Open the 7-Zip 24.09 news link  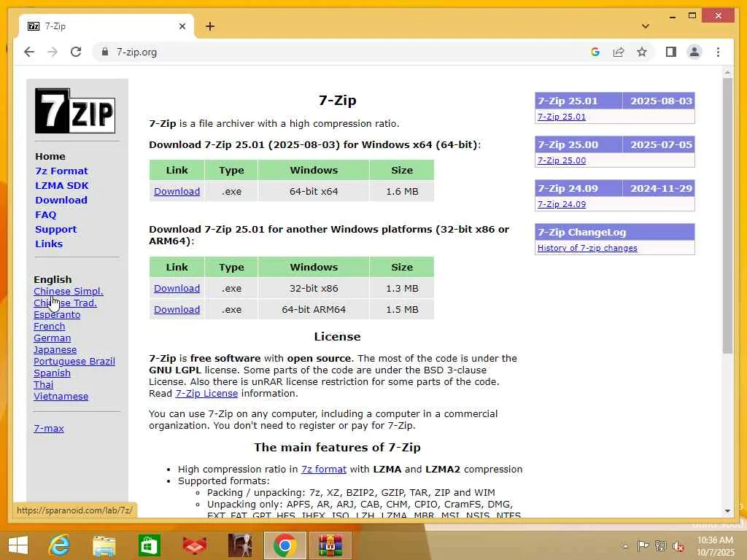561,204
